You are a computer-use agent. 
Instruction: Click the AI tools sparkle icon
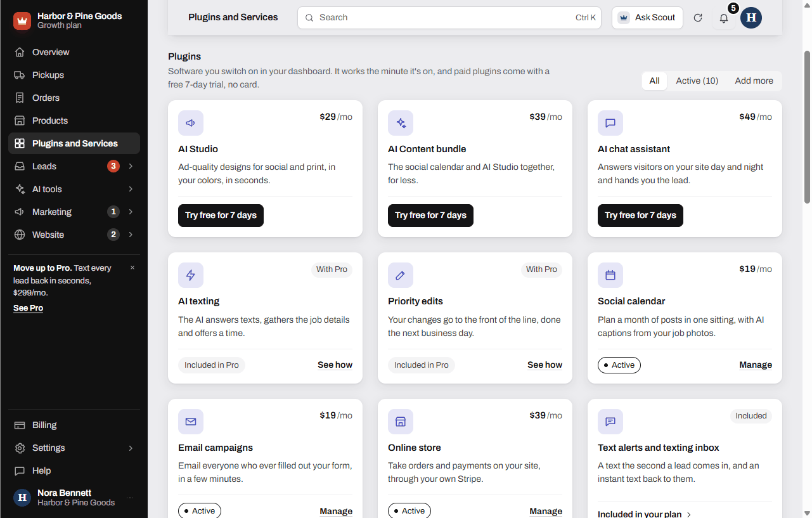[x=20, y=189]
